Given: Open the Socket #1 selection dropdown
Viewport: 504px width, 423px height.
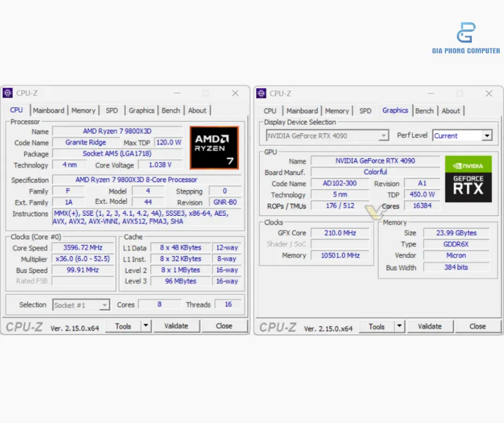Looking at the screenshot, I should 104,305.
